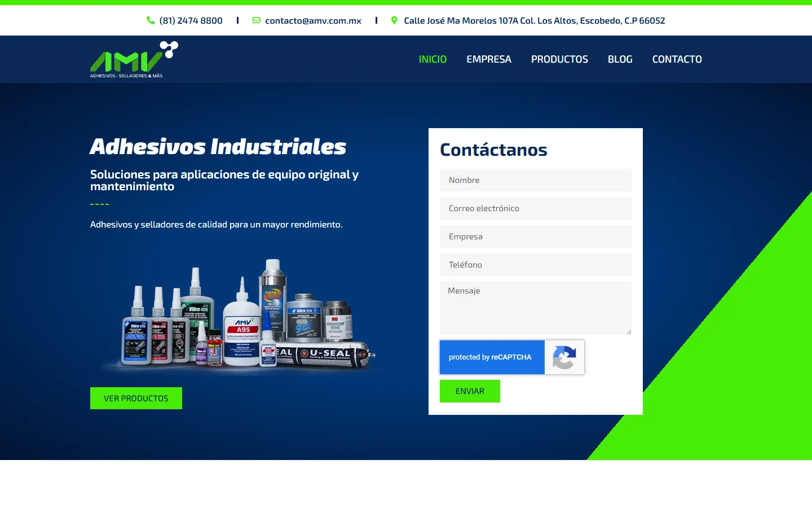Click the map pin location icon
The height and width of the screenshot is (508, 812).
[394, 20]
